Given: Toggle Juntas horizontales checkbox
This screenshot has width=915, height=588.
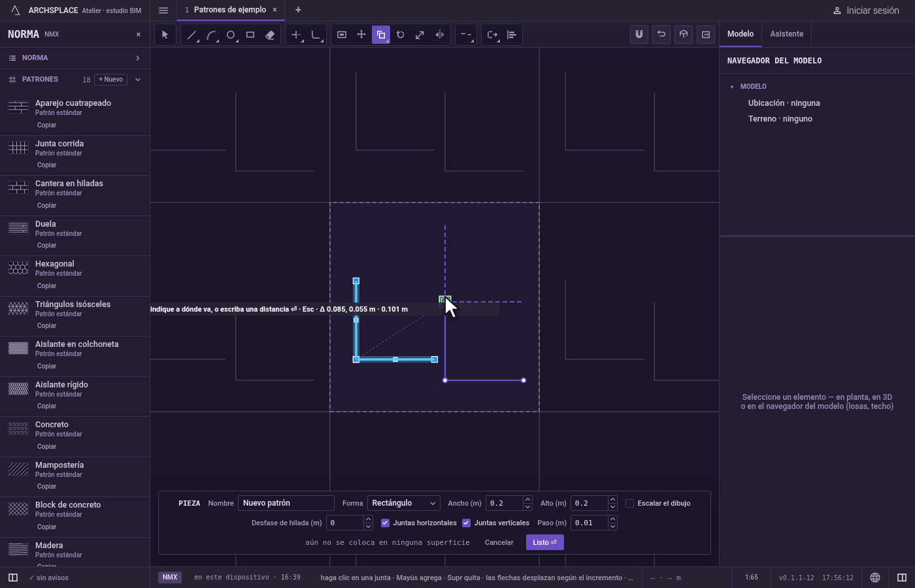Looking at the screenshot, I should coord(385,523).
